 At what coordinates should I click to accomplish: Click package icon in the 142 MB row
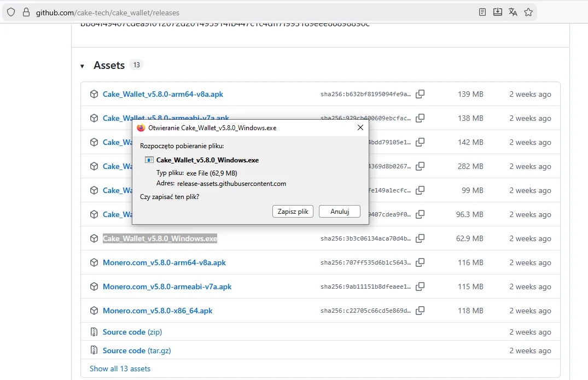coord(94,142)
